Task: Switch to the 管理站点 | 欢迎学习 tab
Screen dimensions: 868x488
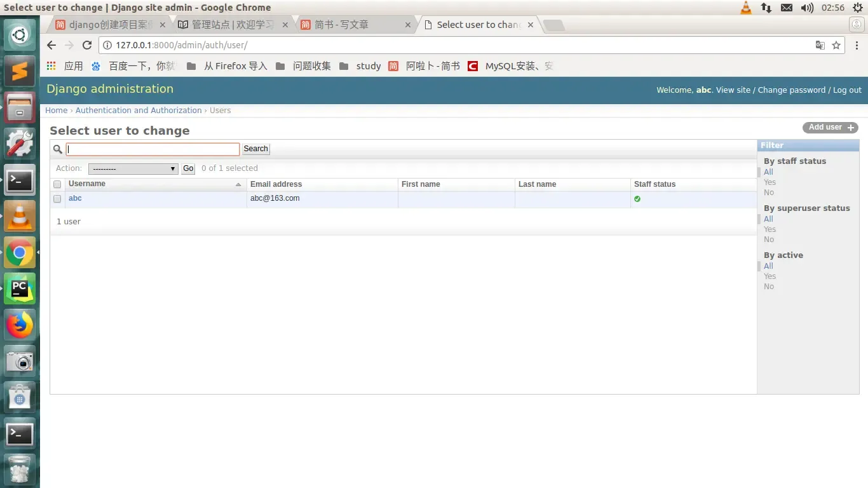Action: tap(233, 25)
